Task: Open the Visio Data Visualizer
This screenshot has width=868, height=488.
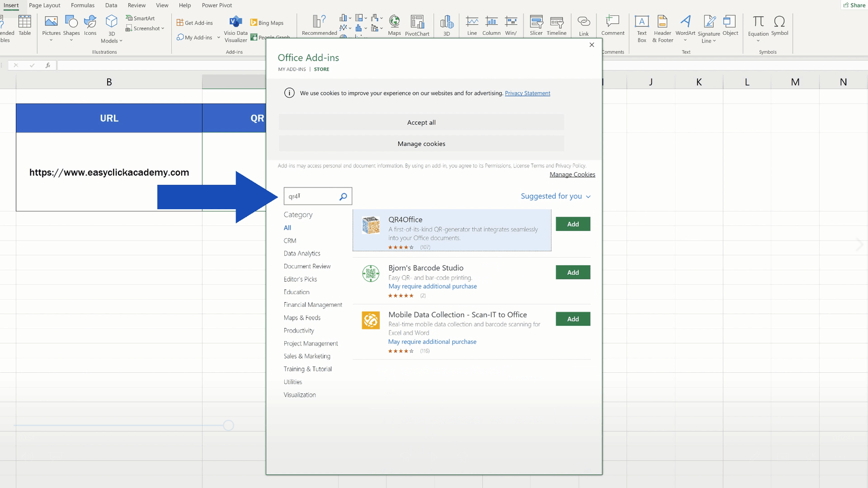Action: tap(236, 27)
